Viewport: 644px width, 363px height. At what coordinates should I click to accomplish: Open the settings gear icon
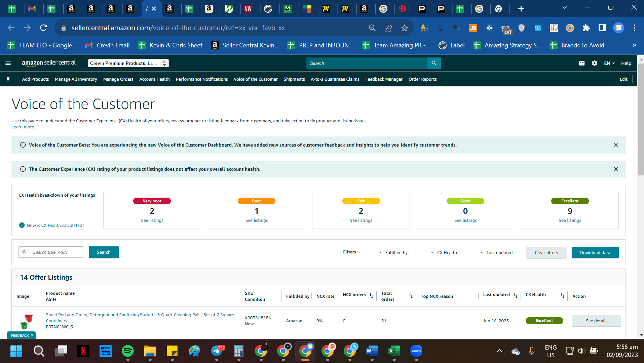[x=594, y=63]
